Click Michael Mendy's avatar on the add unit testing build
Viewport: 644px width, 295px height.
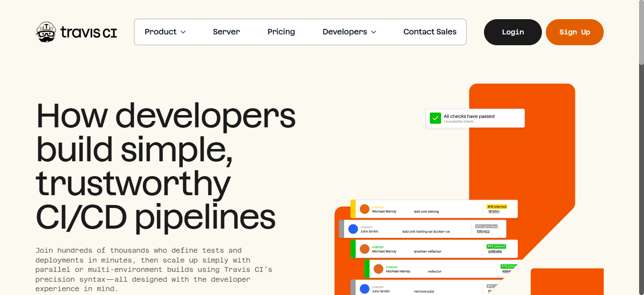click(x=364, y=209)
